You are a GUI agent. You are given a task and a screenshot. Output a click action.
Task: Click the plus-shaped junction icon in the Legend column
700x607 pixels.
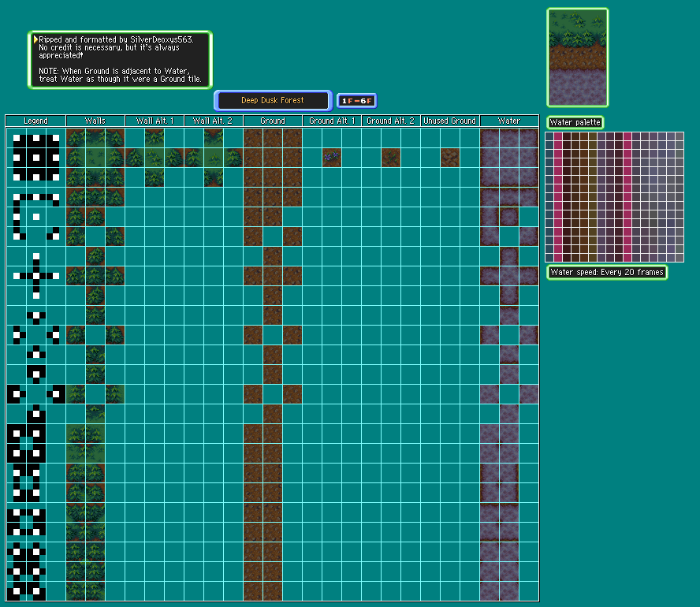point(36,276)
